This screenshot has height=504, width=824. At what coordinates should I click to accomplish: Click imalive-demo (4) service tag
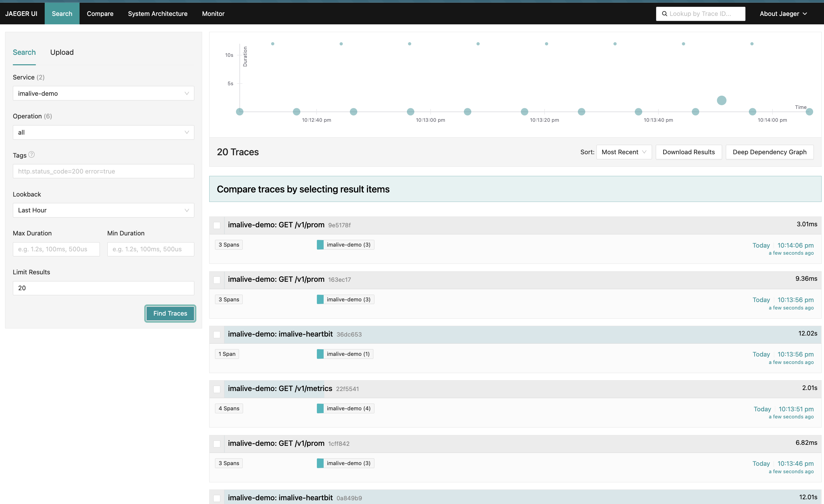pos(345,408)
